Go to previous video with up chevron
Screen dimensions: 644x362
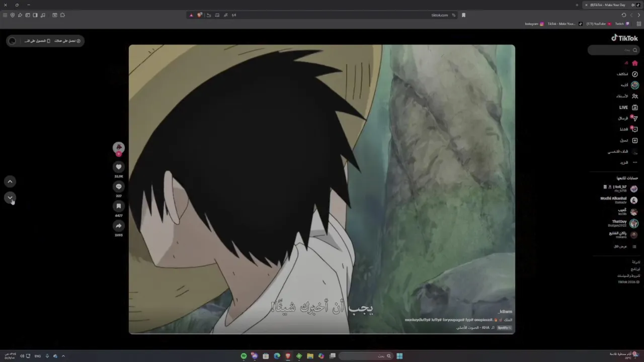click(10, 182)
